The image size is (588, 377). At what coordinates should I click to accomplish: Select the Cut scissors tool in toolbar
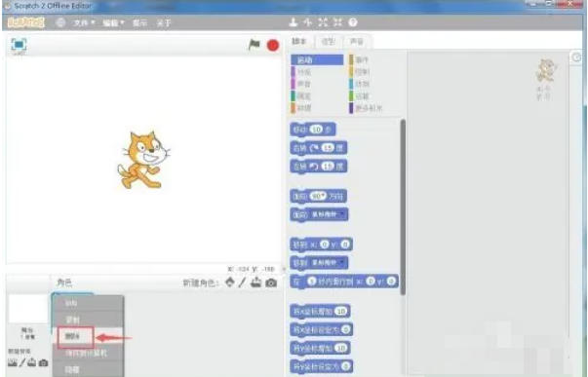coord(308,22)
